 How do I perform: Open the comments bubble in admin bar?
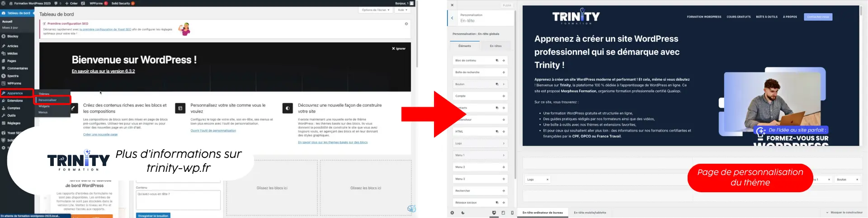(x=57, y=3)
